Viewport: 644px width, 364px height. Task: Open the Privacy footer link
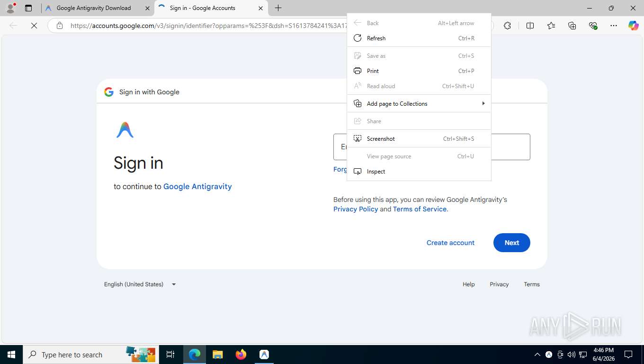click(x=499, y=284)
